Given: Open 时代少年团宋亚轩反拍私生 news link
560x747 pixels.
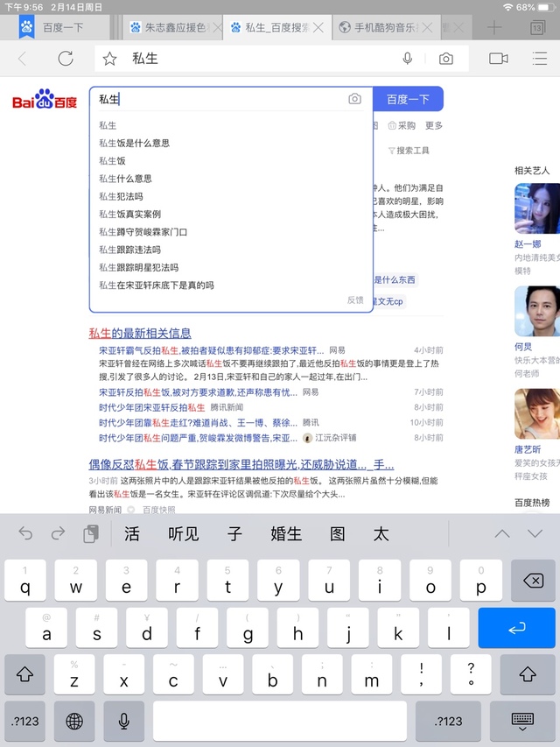Looking at the screenshot, I should coord(152,407).
